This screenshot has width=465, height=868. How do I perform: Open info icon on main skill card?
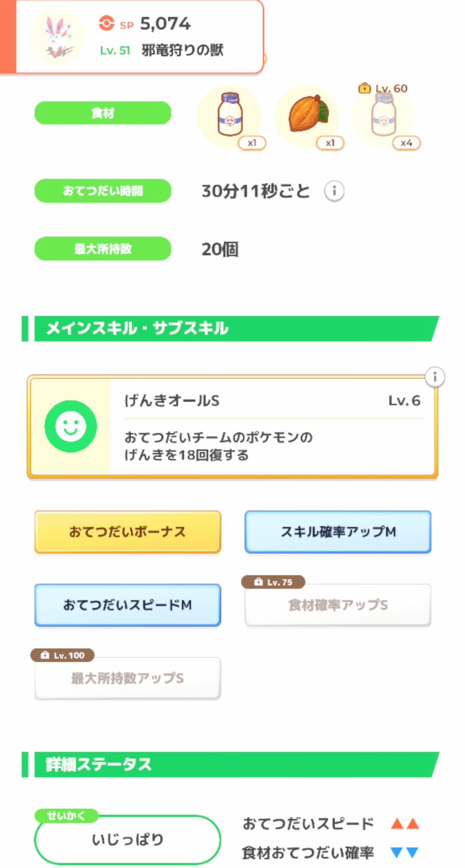(435, 377)
